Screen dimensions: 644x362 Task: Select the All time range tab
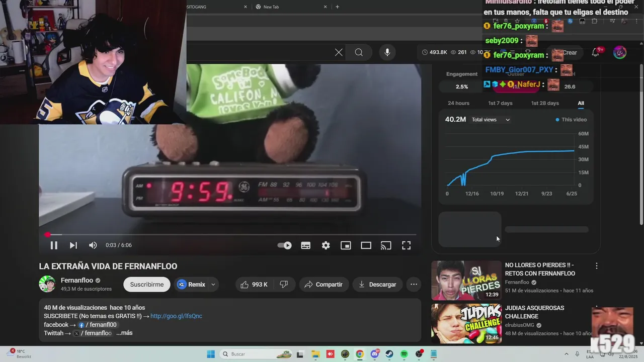581,103
